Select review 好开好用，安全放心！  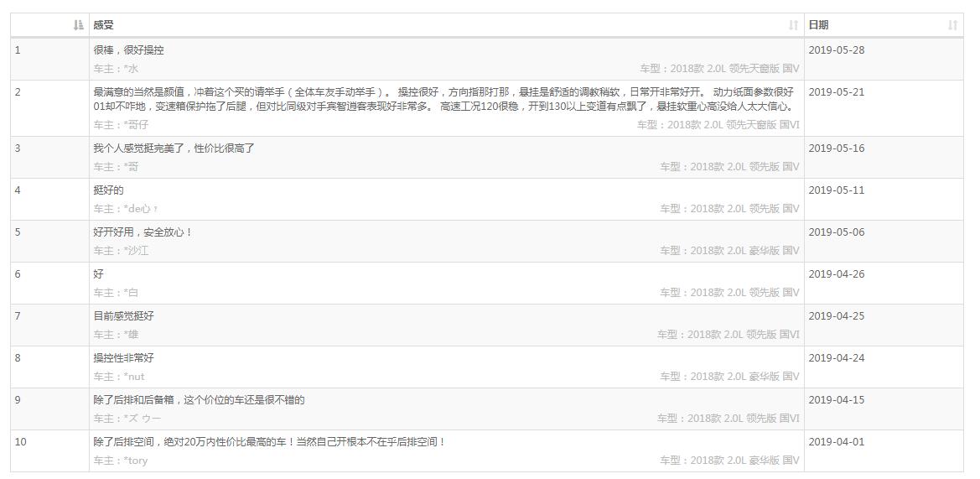pos(143,232)
